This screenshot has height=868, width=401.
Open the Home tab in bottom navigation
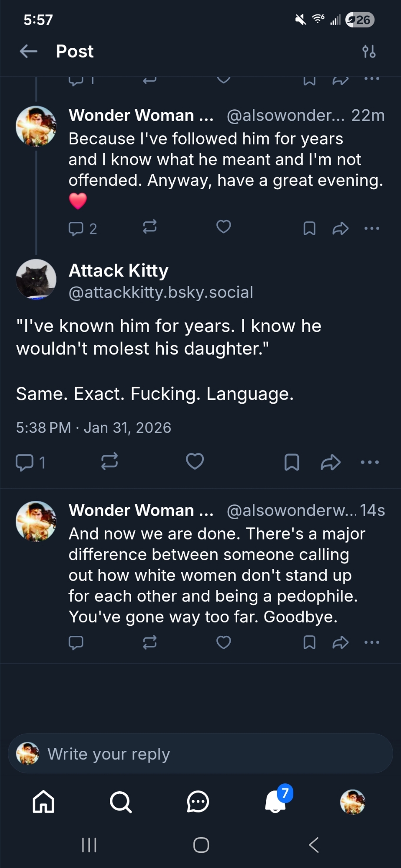pos(43,801)
